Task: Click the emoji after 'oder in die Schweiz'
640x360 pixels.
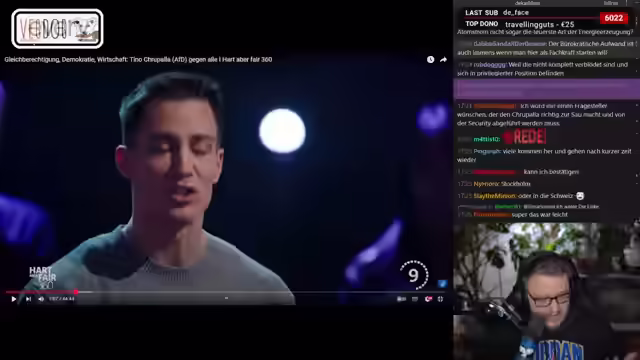Action: point(580,196)
